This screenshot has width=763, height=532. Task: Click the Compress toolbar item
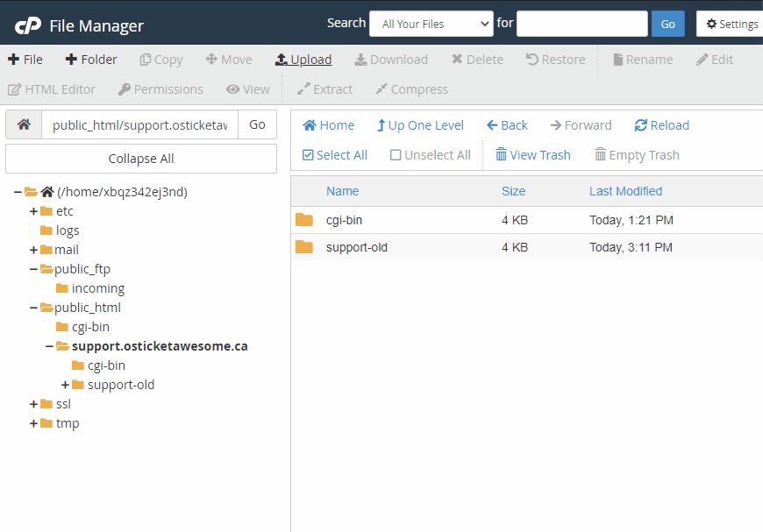(x=411, y=89)
